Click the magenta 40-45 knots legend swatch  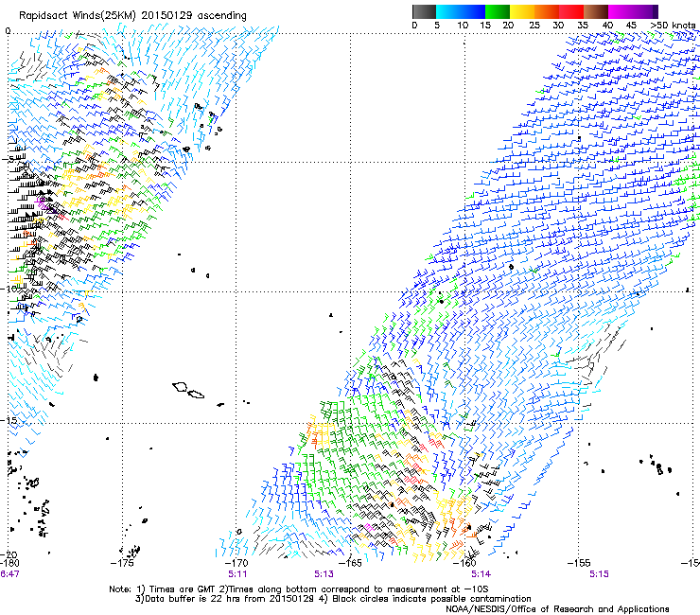pos(621,11)
